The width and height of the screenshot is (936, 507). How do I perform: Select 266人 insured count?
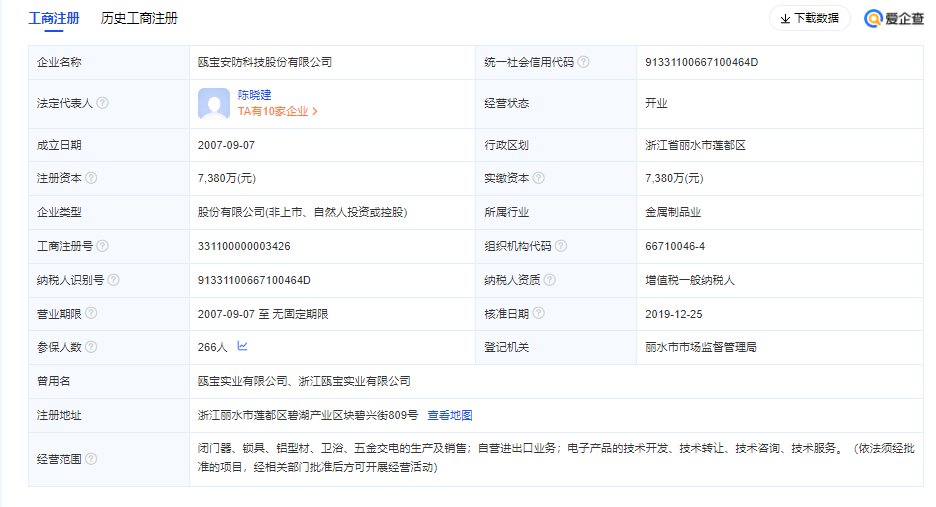(x=213, y=347)
